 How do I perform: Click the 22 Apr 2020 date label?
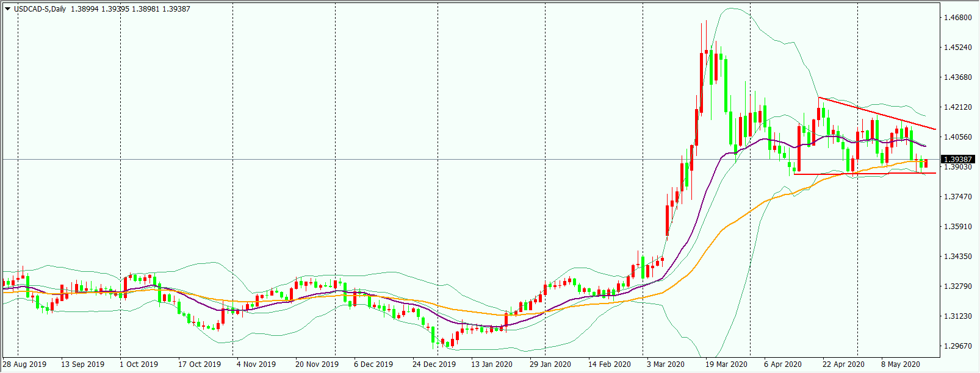coord(843,364)
